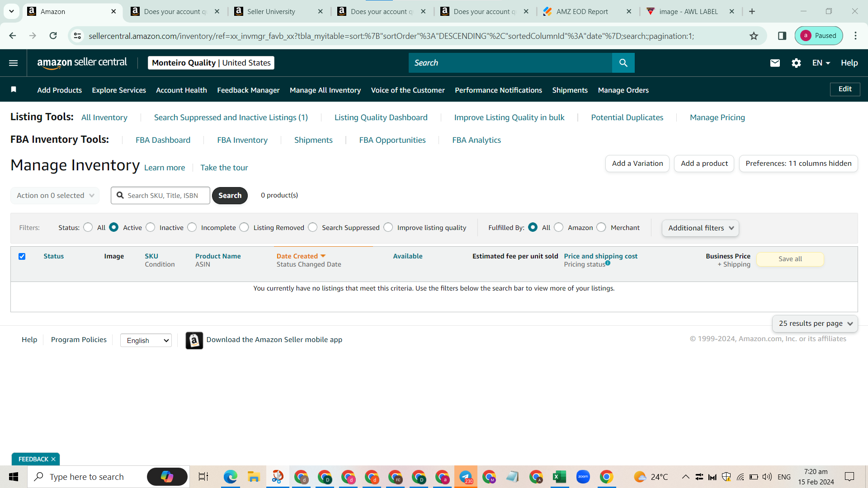Close the FEEDBACK widget with its X
Viewport: 868px width, 488px height.
[x=53, y=459]
